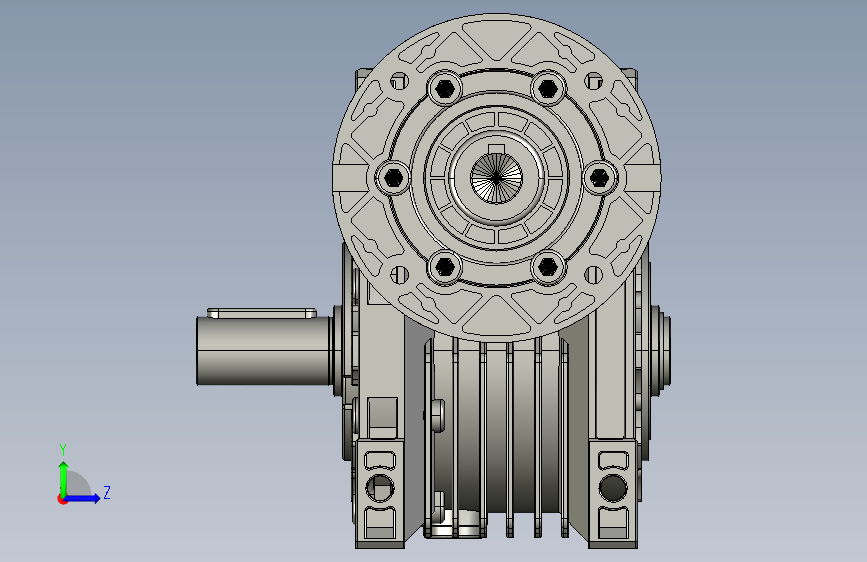Viewport: 867px width, 562px height.
Task: Select the bearing end cap on right side
Action: pos(661,350)
